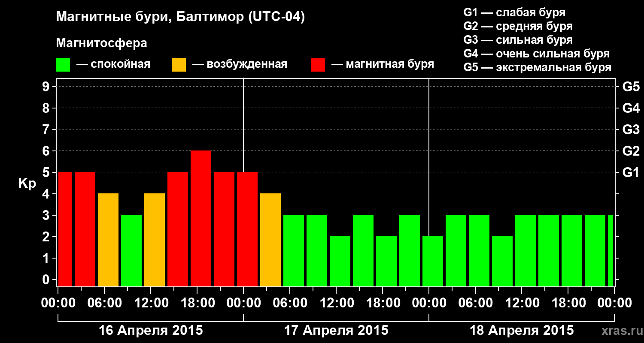Click the 'Магнитосфера' heading
644x343 pixels.
[x=101, y=43]
